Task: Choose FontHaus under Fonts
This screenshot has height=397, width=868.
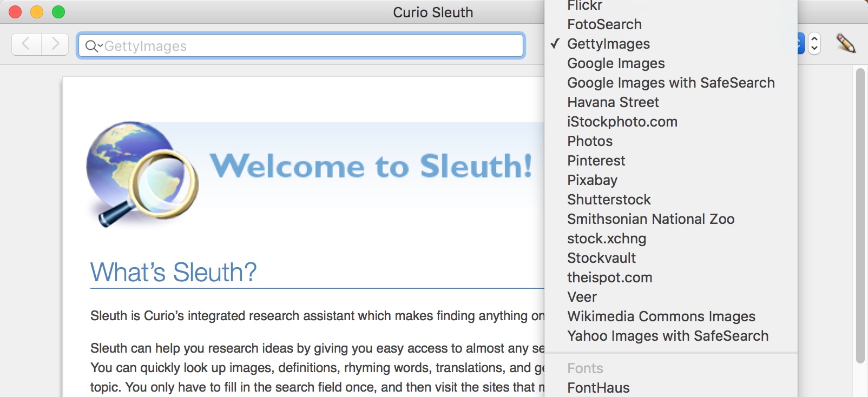Action: [x=671, y=388]
